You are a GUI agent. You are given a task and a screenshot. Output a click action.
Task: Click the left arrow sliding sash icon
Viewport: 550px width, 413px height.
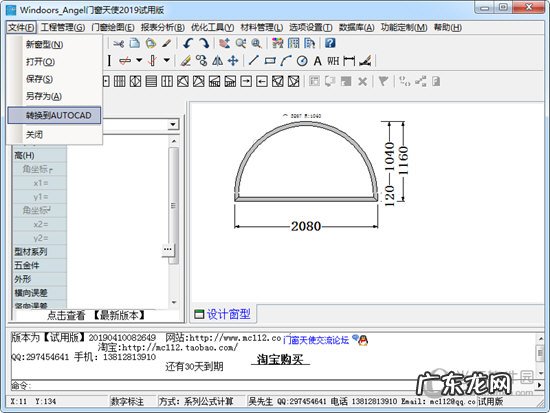coord(262,81)
